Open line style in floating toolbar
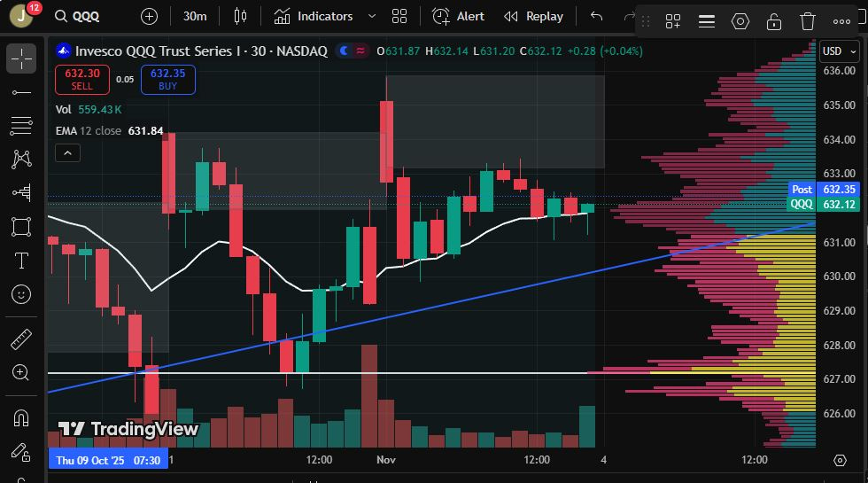The height and width of the screenshot is (483, 868). [707, 21]
